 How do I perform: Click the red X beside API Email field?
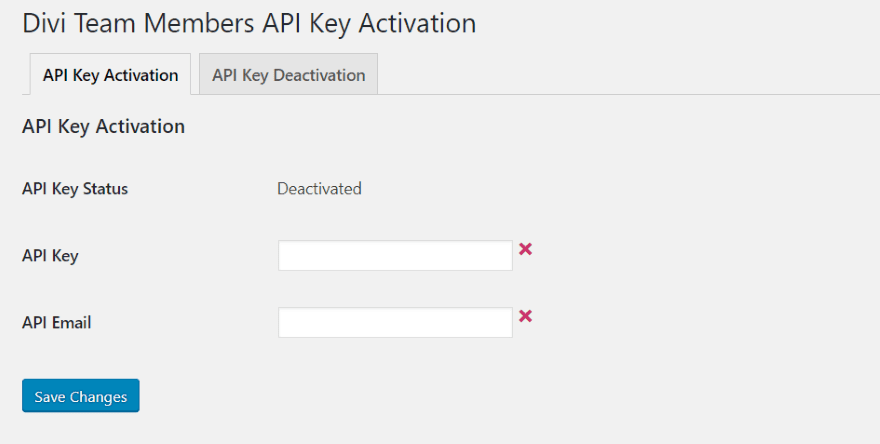(x=525, y=316)
